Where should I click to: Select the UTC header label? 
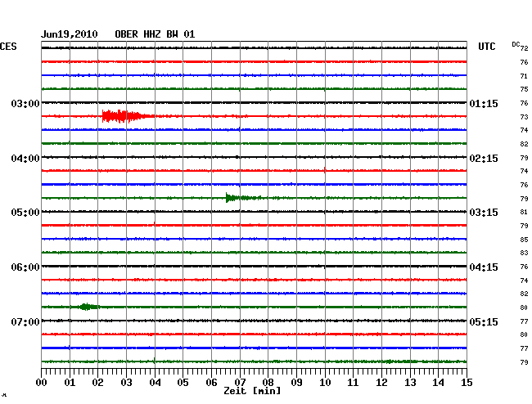coord(486,47)
